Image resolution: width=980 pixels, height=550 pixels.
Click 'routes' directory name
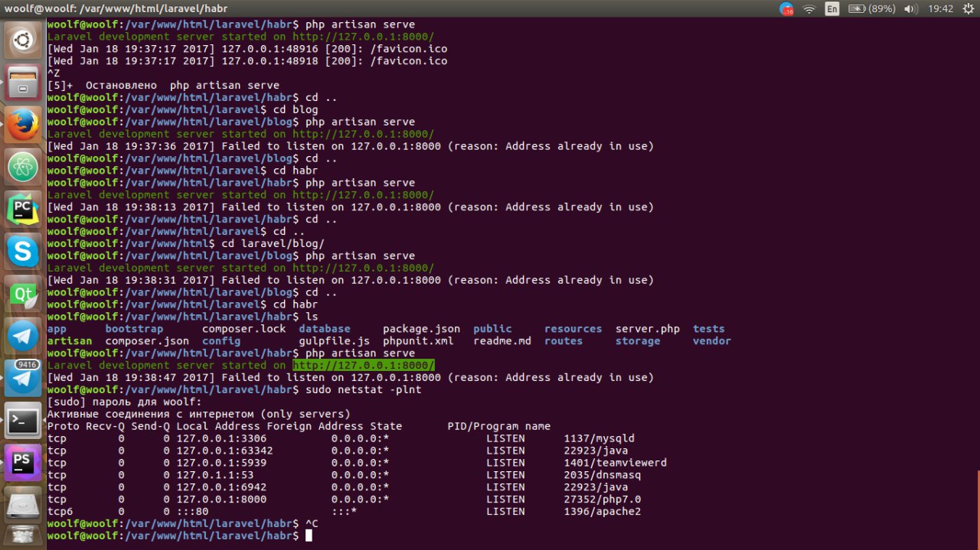[563, 340]
